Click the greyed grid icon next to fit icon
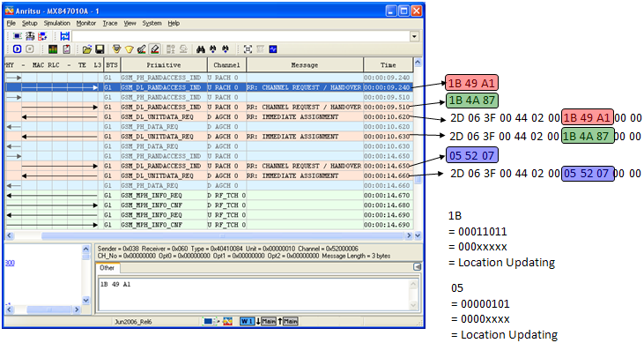Screen dimensions: 644x343 pyautogui.click(x=260, y=49)
